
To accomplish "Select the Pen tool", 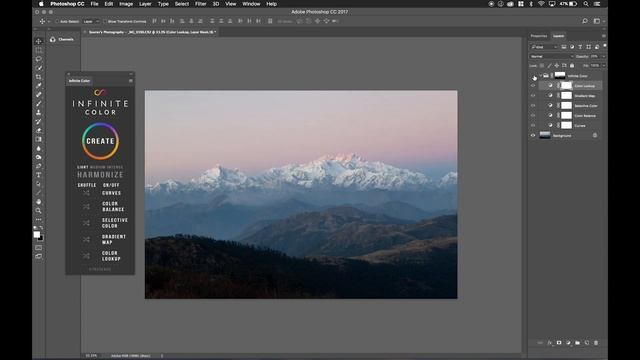I will click(x=39, y=166).
